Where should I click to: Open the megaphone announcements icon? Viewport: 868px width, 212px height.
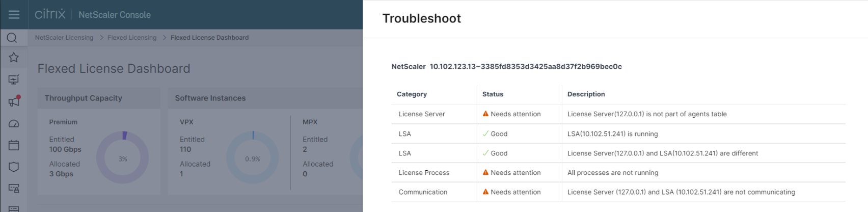pyautogui.click(x=14, y=101)
